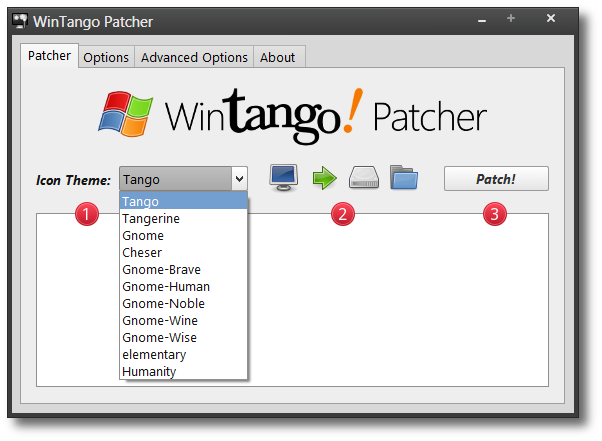Click the blue folder icon

pyautogui.click(x=404, y=177)
